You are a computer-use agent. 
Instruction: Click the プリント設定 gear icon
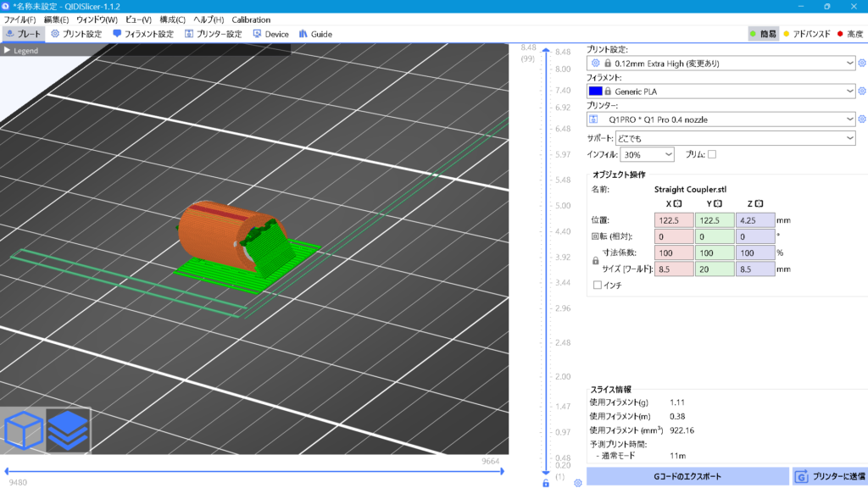coord(55,34)
